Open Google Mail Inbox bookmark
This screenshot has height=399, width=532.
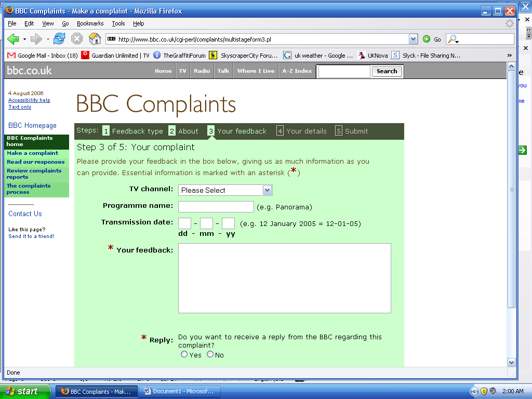pyautogui.click(x=43, y=56)
